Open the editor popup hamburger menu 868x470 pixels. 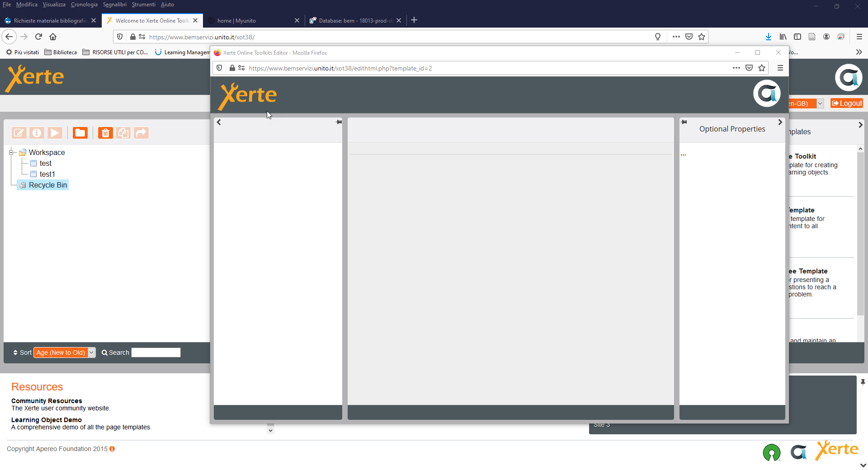coord(780,68)
